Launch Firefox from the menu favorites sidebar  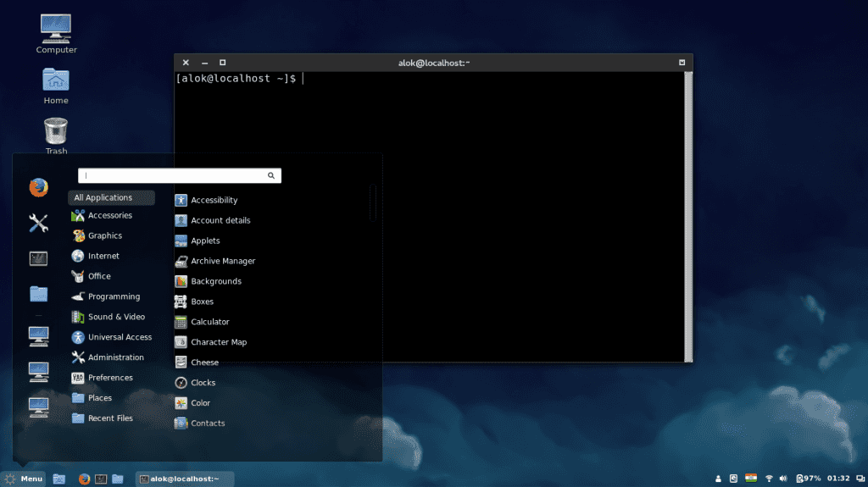pos(38,187)
